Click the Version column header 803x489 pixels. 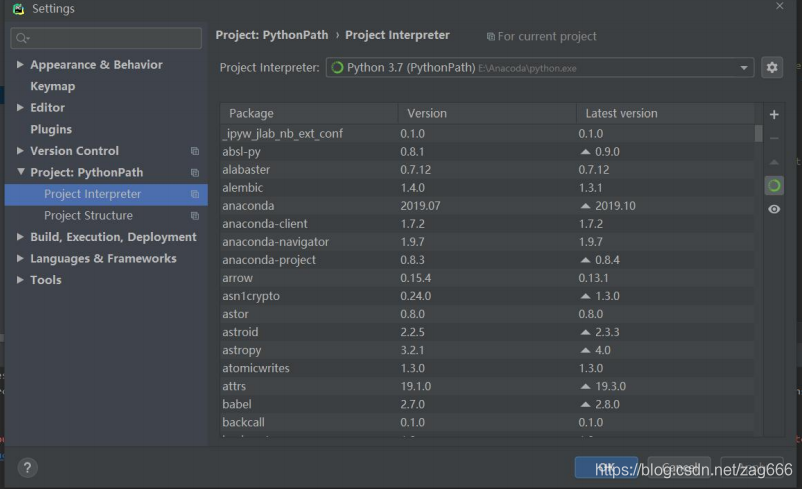tap(487, 113)
